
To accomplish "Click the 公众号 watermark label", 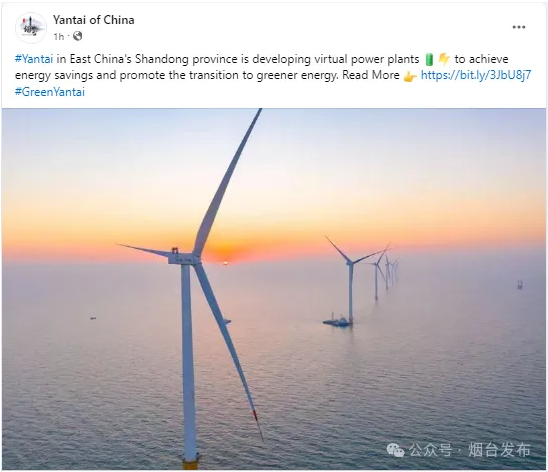I will 430,450.
